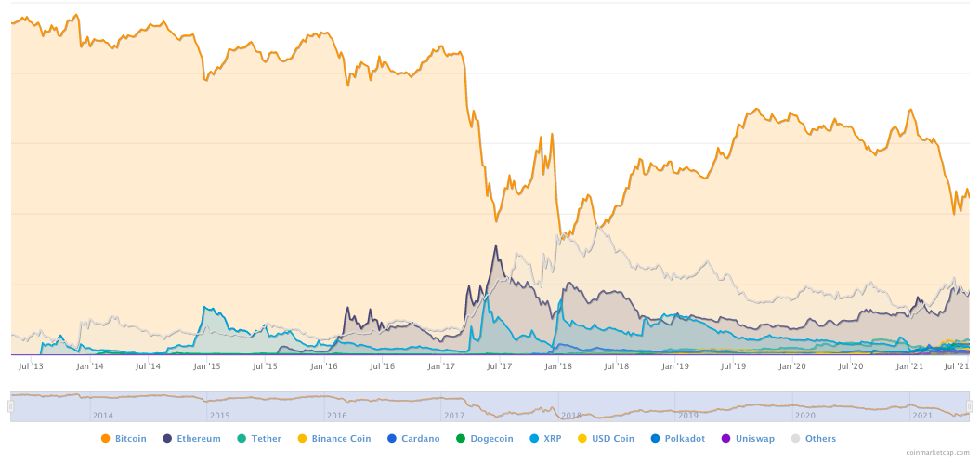
Task: Click the purple Uniswap legend dot
Action: point(726,439)
